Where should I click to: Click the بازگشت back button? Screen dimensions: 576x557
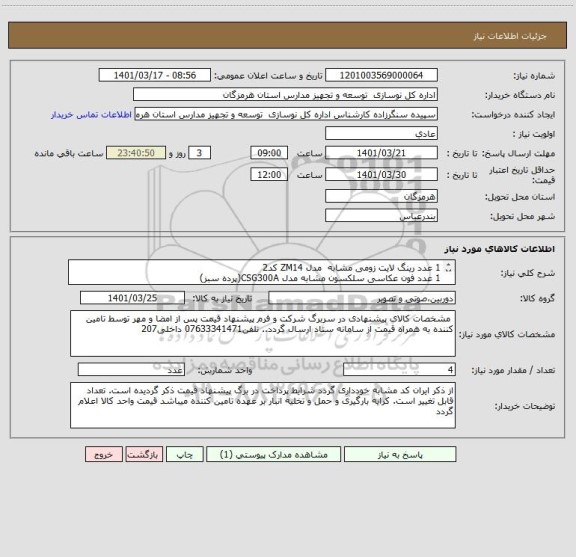point(144,454)
